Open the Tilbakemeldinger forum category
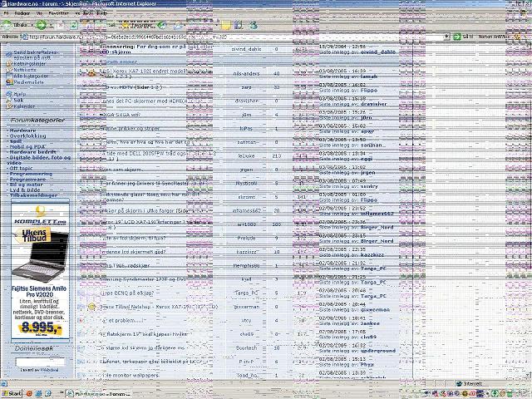 33,195
